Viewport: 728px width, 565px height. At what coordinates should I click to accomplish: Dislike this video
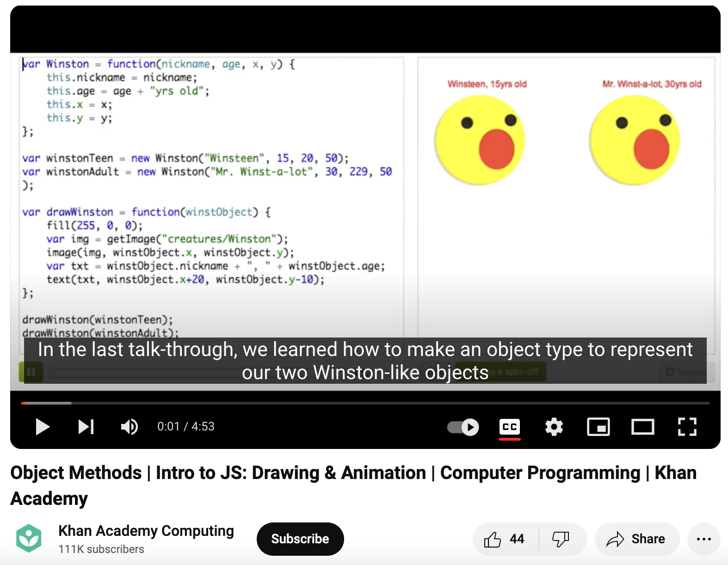[561, 539]
